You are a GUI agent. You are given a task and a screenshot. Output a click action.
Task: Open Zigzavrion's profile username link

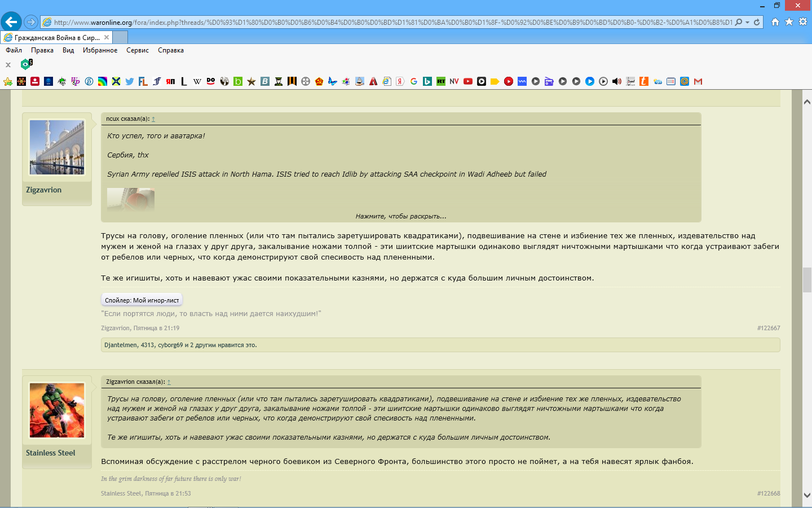(44, 190)
